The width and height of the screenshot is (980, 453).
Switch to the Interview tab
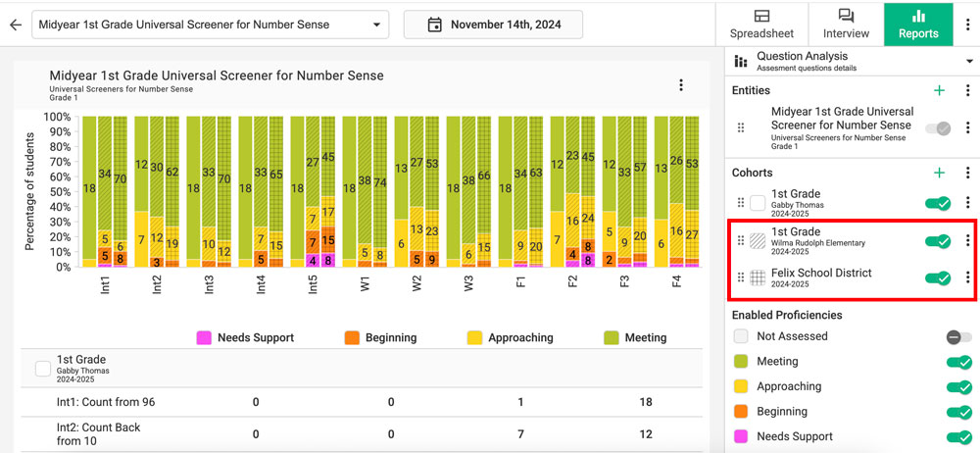(x=846, y=24)
